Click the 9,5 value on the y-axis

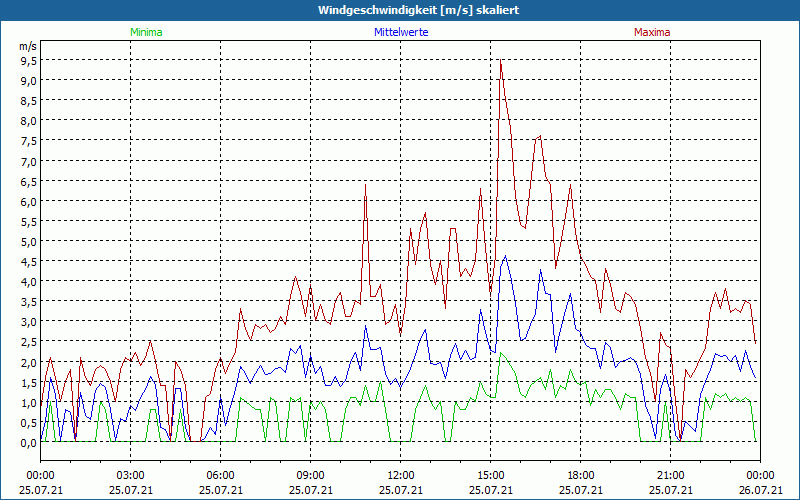click(x=28, y=60)
